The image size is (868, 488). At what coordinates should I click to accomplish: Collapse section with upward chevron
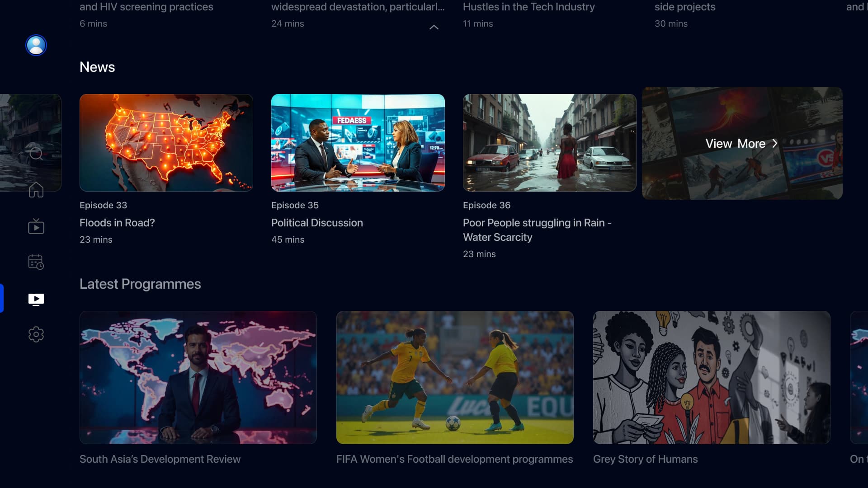(434, 28)
